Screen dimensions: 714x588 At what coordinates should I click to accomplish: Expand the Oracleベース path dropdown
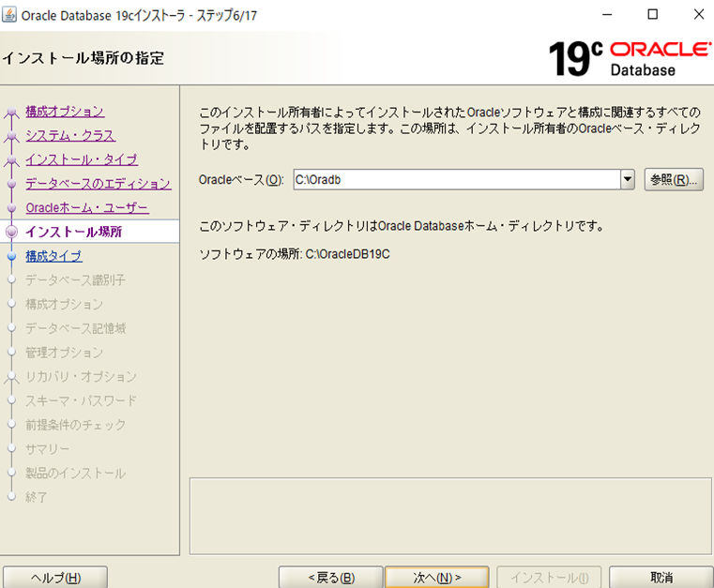coord(628,179)
